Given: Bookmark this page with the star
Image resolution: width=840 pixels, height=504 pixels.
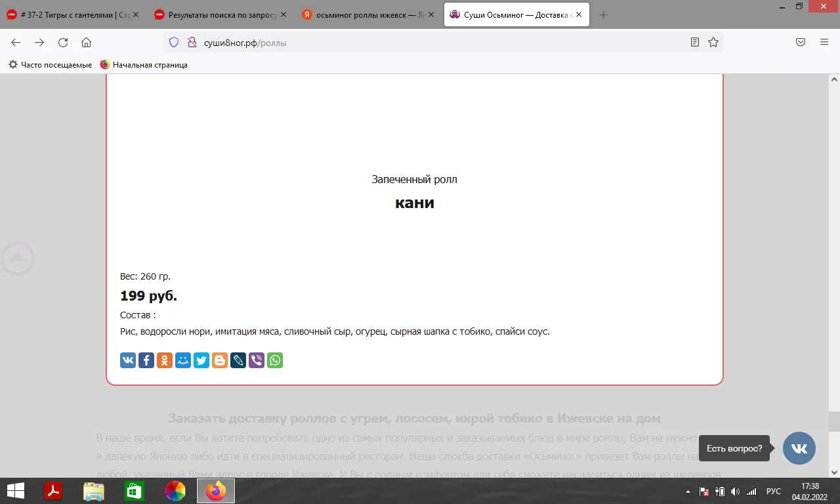Looking at the screenshot, I should coord(713,43).
